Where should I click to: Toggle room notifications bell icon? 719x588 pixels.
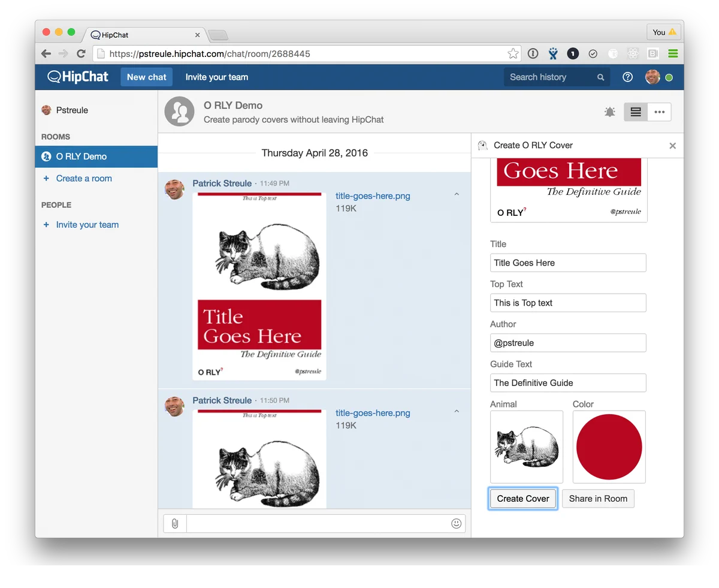click(609, 112)
